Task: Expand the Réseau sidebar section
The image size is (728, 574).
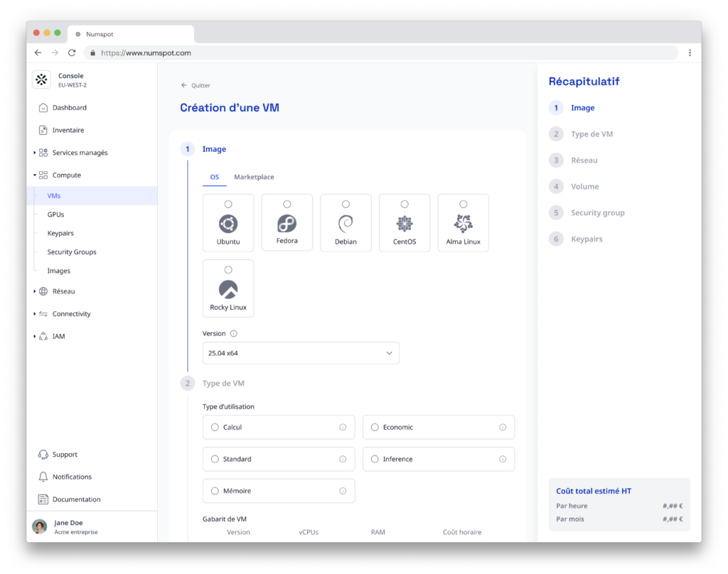Action: 34,291
